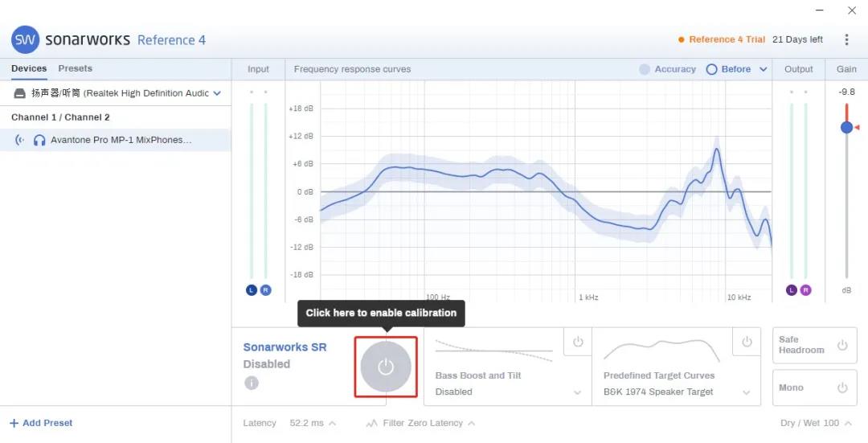Viewport: 868px width, 443px height.
Task: Click the headphones icon beside Avantone Pro
Action: (39, 140)
